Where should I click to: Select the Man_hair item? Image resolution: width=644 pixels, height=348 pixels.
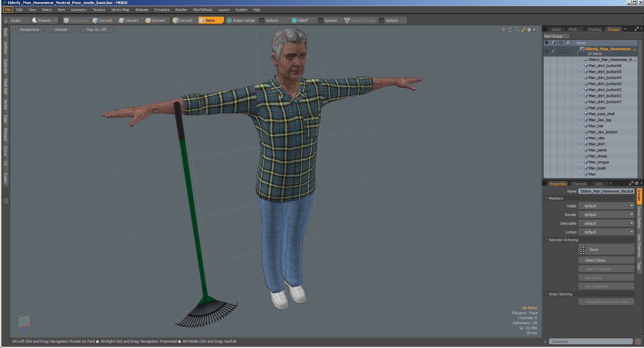[596, 126]
